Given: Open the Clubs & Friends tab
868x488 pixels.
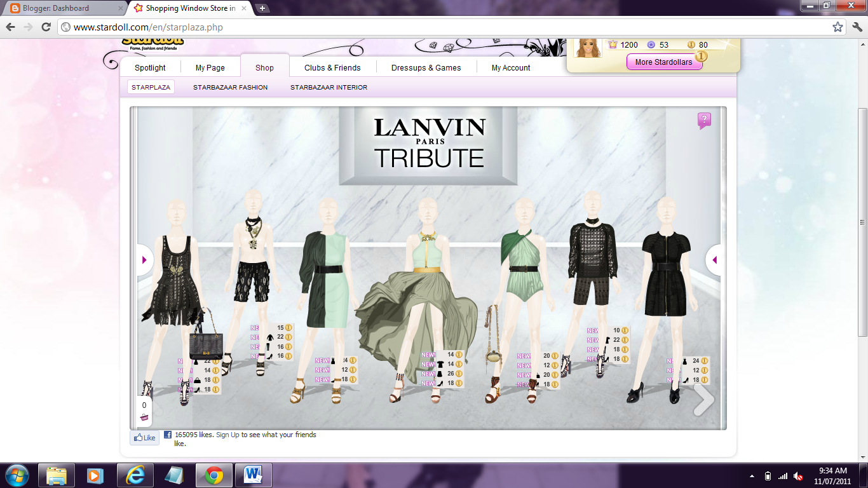Looking at the screenshot, I should click(332, 68).
